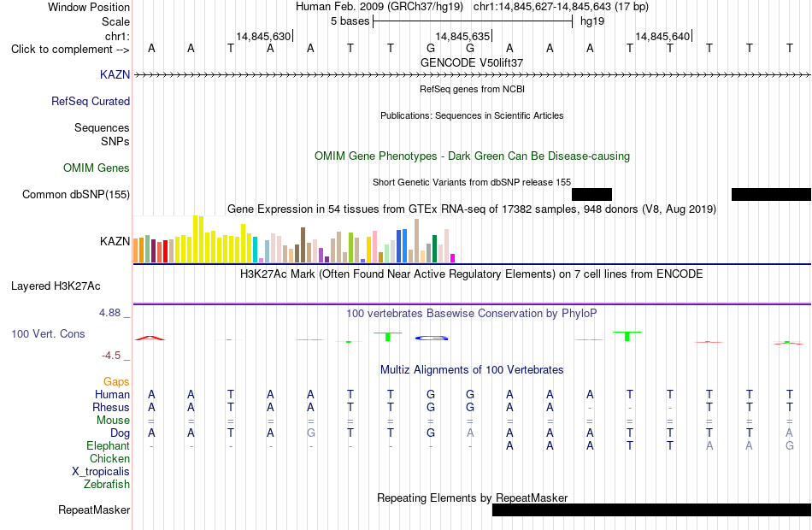
Task: Click the Scale row label
Action: [115, 21]
